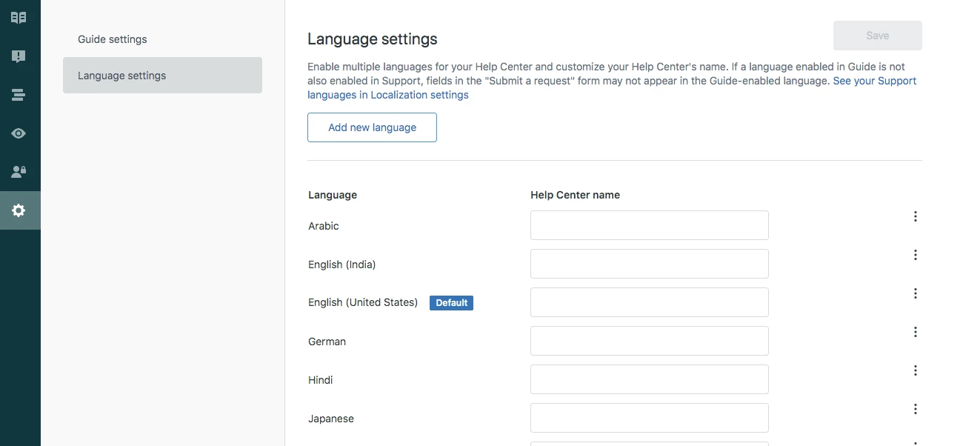Click the Help Center name field for Arabic
The height and width of the screenshot is (446, 980).
pyautogui.click(x=649, y=225)
